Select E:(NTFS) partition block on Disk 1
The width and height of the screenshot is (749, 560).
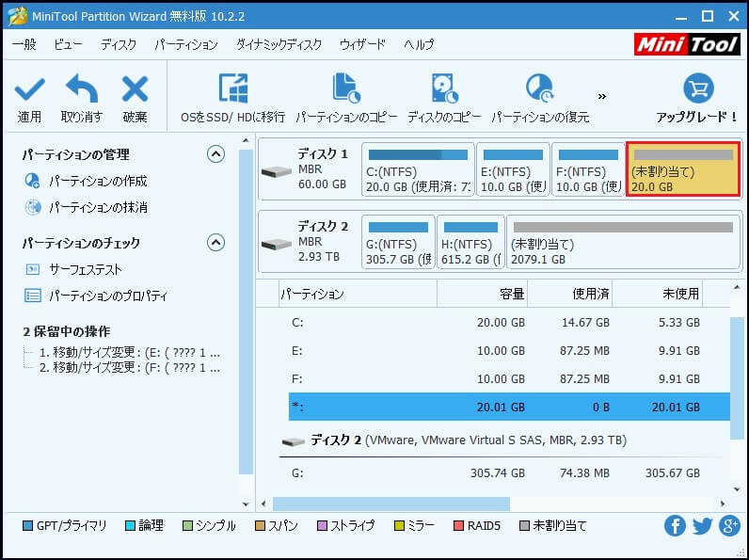click(x=513, y=169)
